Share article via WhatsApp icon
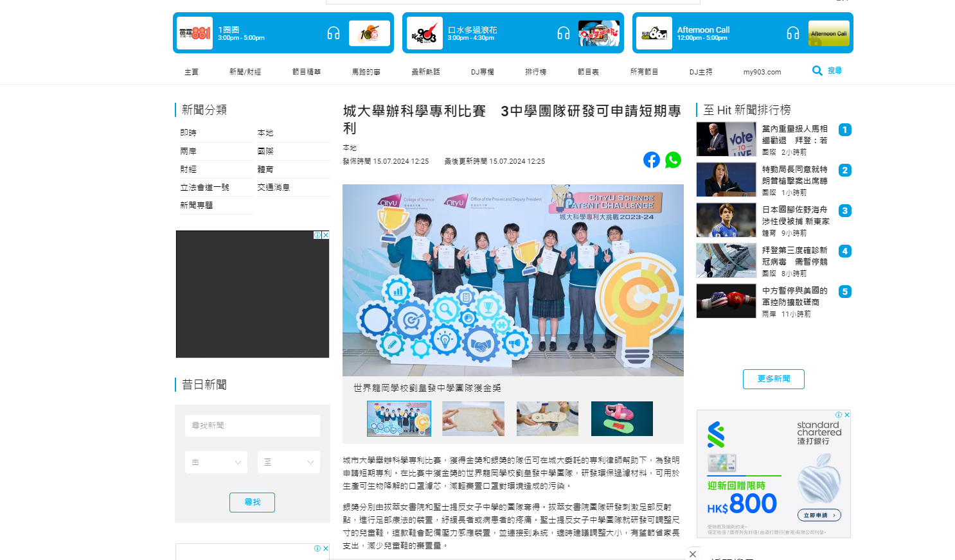Image resolution: width=955 pixels, height=560 pixels. (x=673, y=160)
